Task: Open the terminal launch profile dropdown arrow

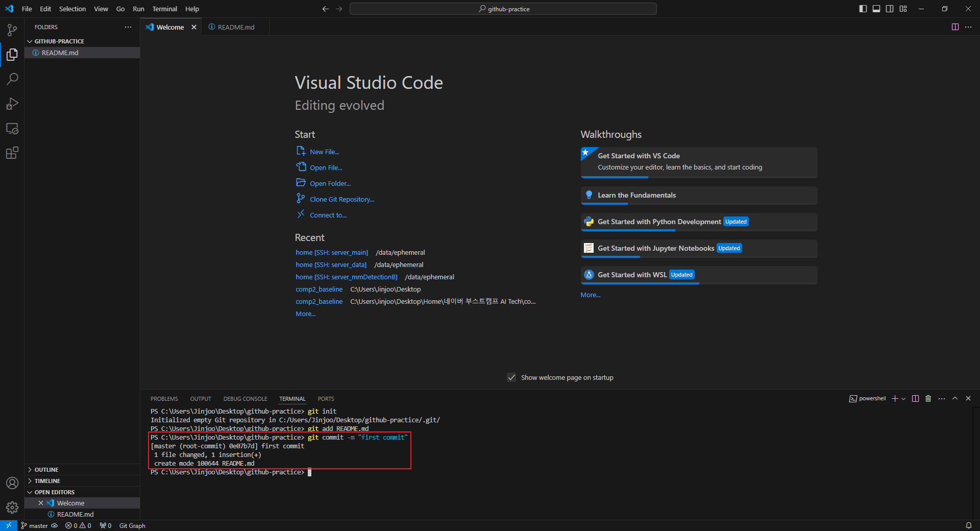Action: (x=903, y=399)
